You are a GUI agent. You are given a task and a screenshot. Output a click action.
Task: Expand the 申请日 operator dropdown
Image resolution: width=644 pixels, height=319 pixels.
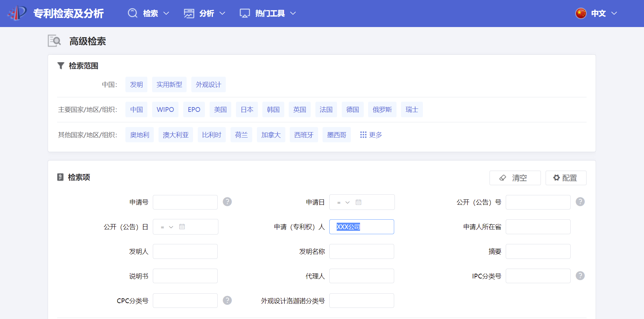tap(343, 202)
